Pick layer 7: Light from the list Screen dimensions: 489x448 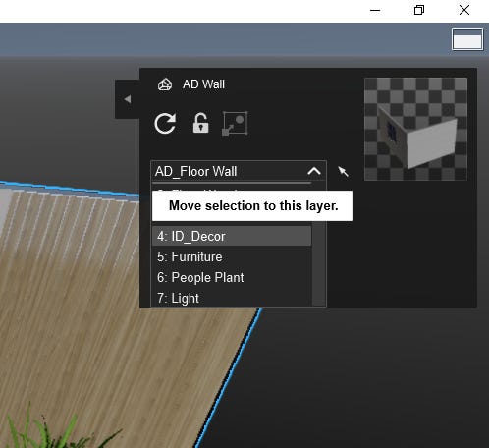click(x=232, y=298)
